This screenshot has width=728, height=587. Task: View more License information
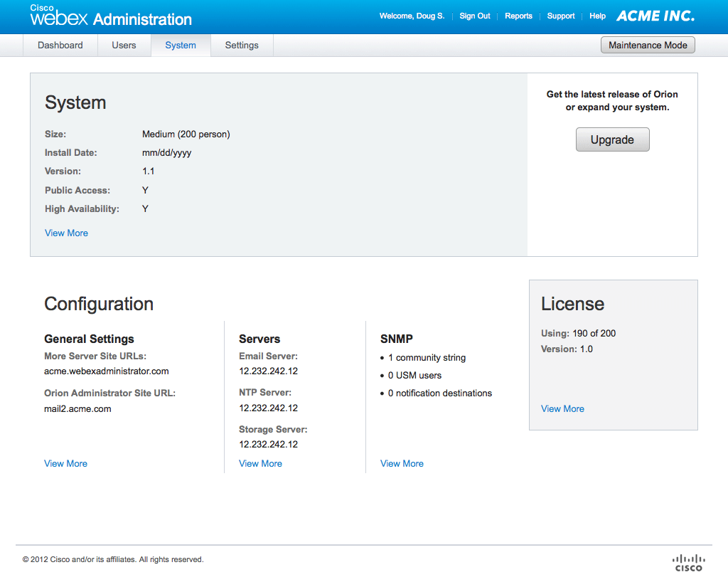click(x=562, y=408)
